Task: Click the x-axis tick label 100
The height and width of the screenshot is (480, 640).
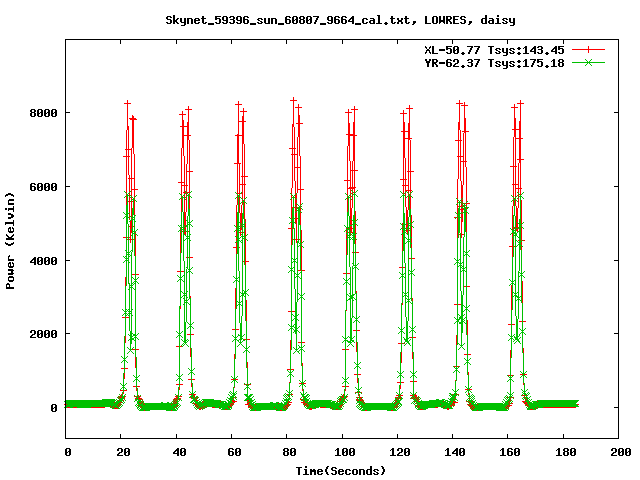Action: pos(345,452)
